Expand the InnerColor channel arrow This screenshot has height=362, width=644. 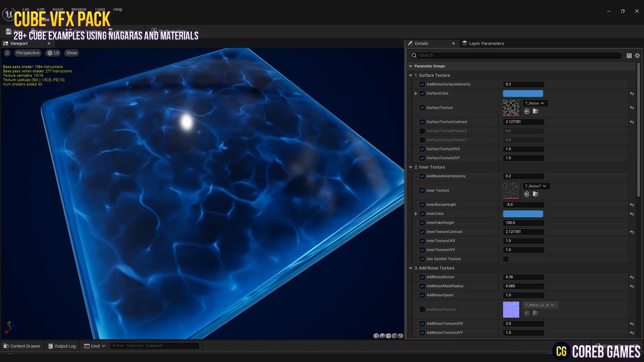(x=416, y=214)
